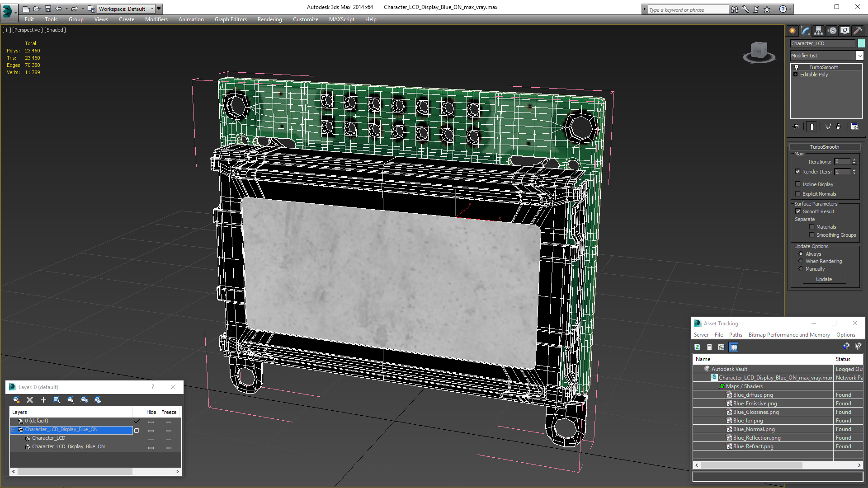Click Make Unique icon in modifier stack
Image resolution: width=868 pixels, height=488 pixels.
[x=828, y=127]
